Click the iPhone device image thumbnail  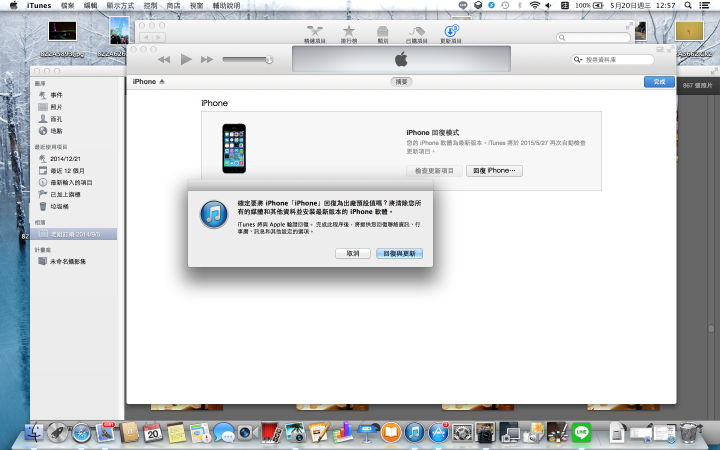point(234,148)
